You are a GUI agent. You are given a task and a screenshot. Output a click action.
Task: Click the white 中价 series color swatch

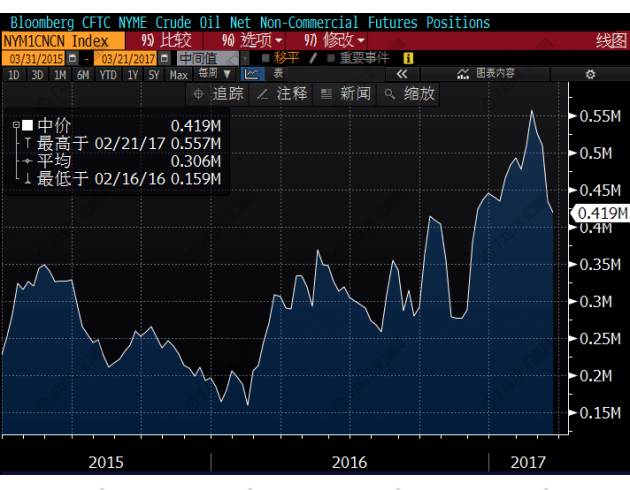click(x=27, y=125)
